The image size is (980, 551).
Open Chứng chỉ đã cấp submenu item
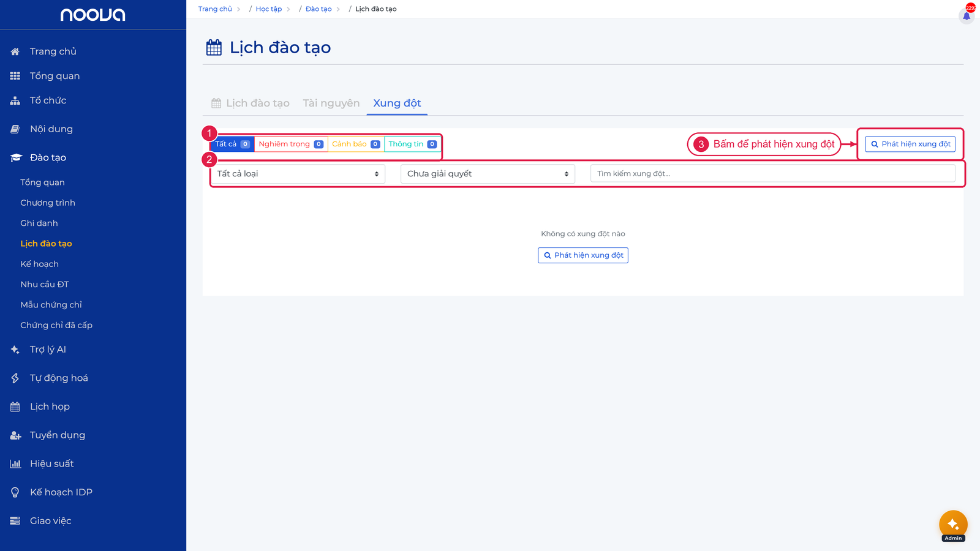(56, 325)
